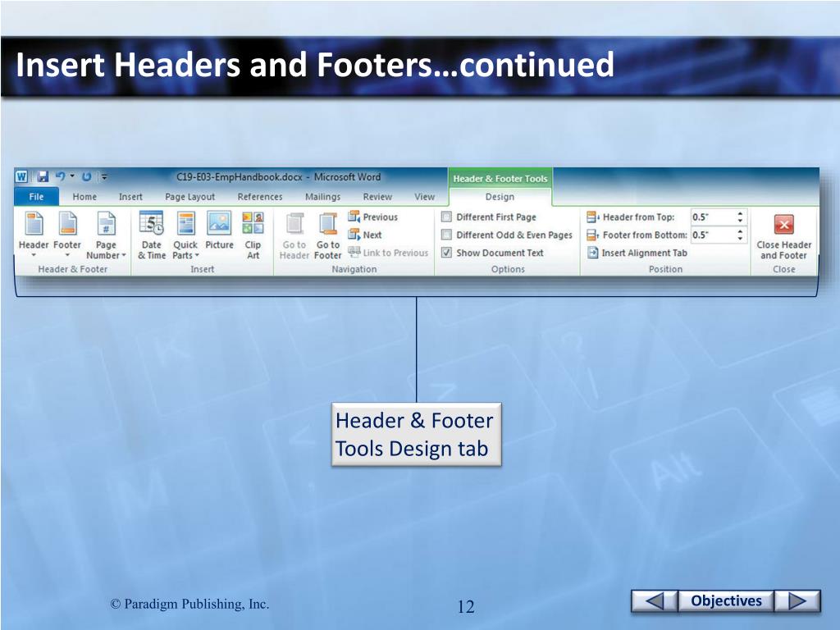Switch to the Home tab
Viewport: 840px width, 630px height.
(x=84, y=197)
